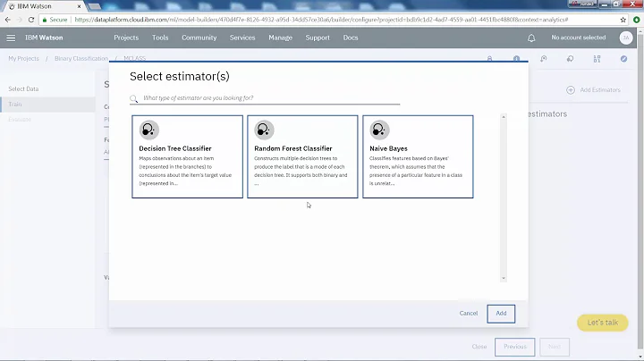Screen dimensions: 644x361
Task: Click the Decision Tree Classifier icon
Action: 149,130
